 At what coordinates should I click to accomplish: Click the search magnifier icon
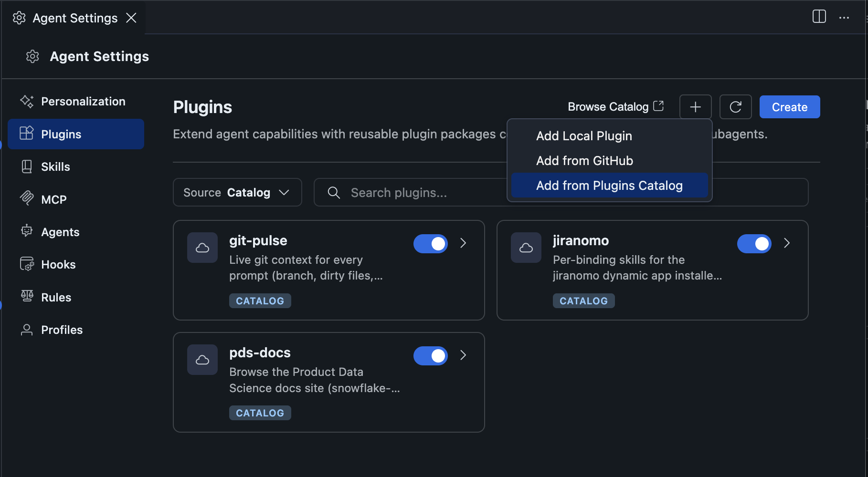(x=334, y=193)
